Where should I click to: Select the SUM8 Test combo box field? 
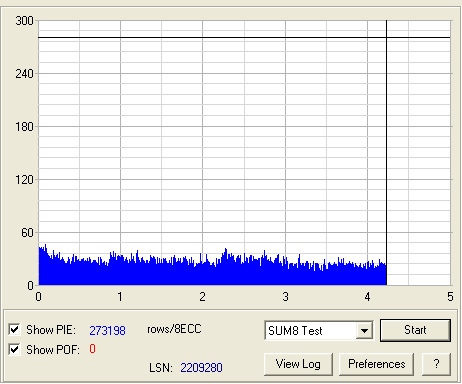319,331
